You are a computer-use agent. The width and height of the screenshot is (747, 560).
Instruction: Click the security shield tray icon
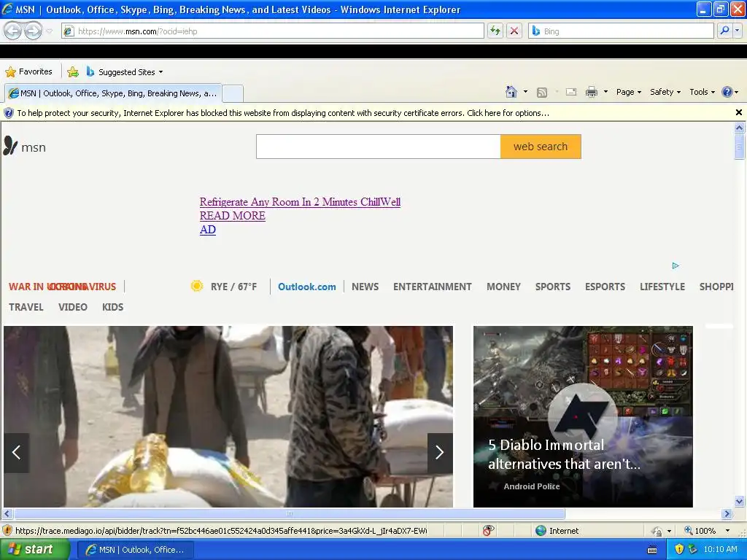coord(679,550)
